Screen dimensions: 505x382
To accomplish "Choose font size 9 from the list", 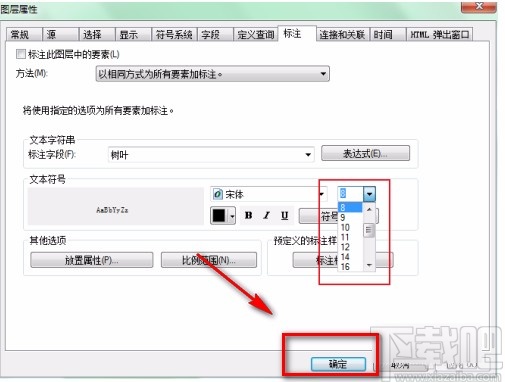I will 350,218.
